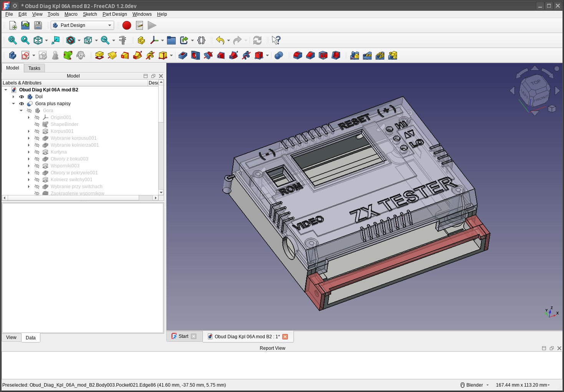564x392 pixels.
Task: Select the Pocket tool in toolbar
Action: tap(183, 56)
